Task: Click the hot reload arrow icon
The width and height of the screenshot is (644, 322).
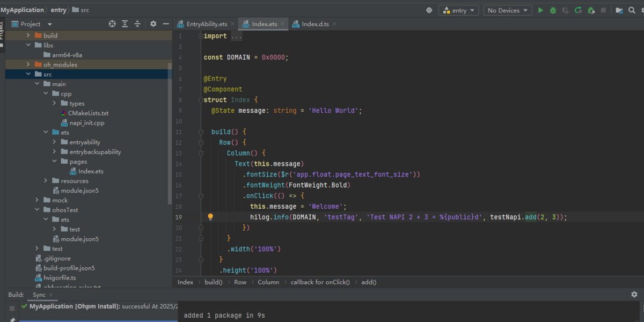Action: pos(578,10)
